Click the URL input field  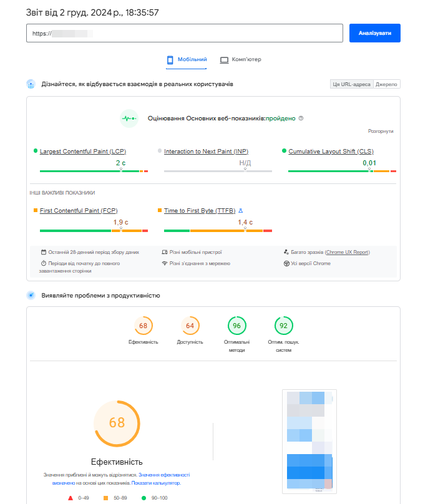(x=185, y=33)
